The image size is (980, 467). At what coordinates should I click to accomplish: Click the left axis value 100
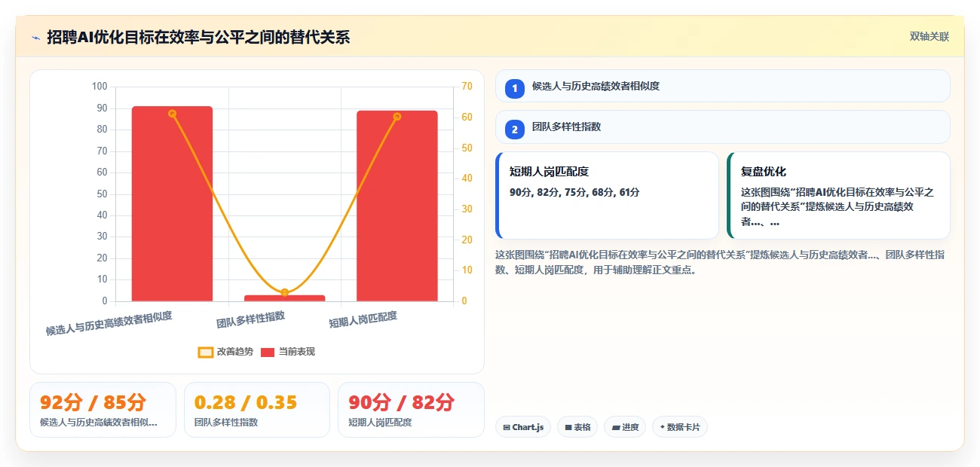(100, 87)
